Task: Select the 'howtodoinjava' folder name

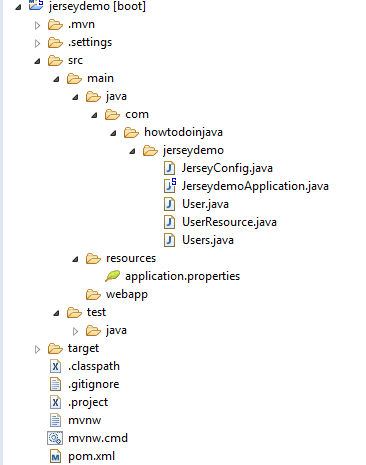Action: click(x=183, y=132)
